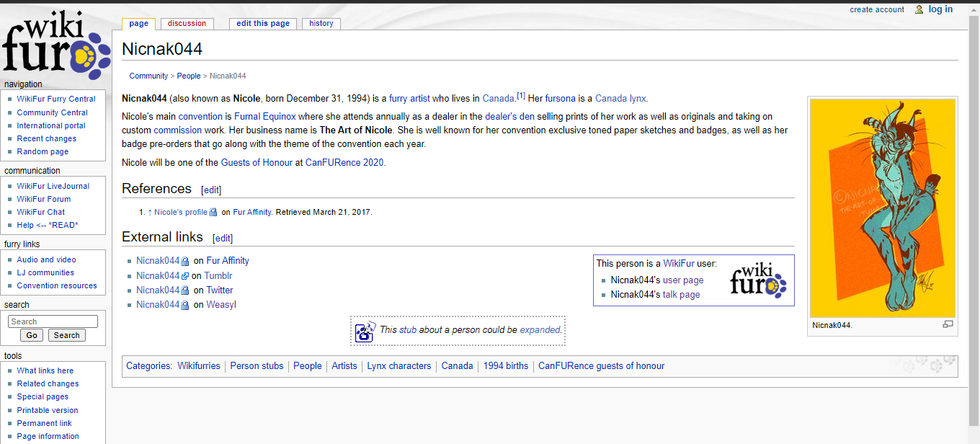
Task: Open the 1994 births category
Action: [506, 366]
